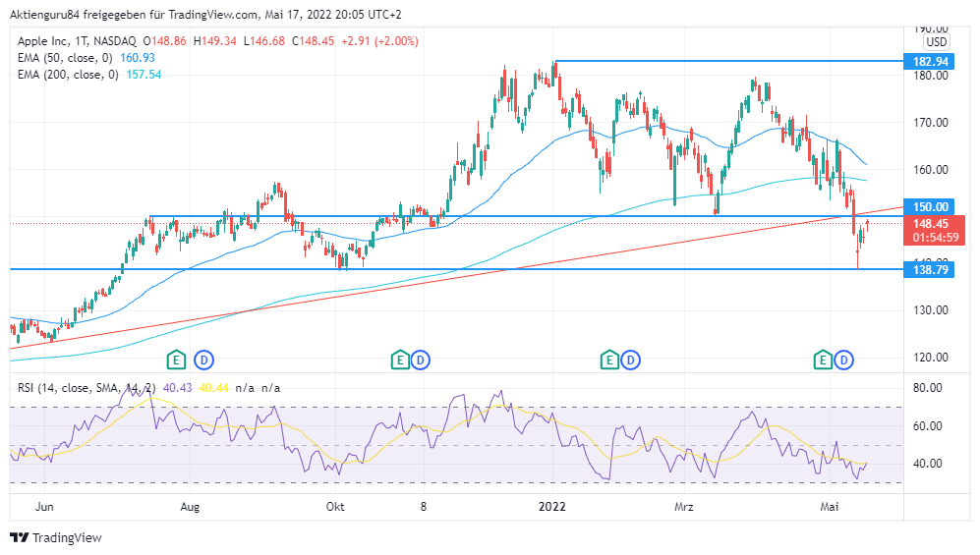Click the dividend D icon near August
Viewport: 980px width, 555px height.
click(203, 360)
